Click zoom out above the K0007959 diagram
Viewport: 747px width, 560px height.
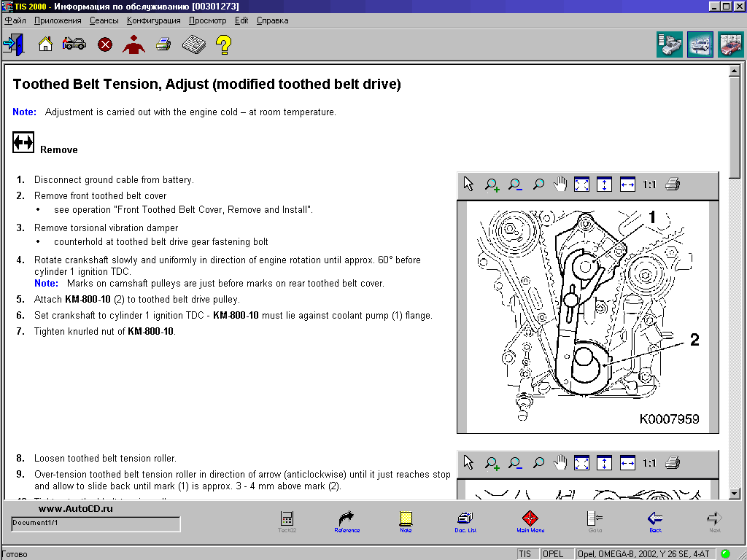(515, 184)
